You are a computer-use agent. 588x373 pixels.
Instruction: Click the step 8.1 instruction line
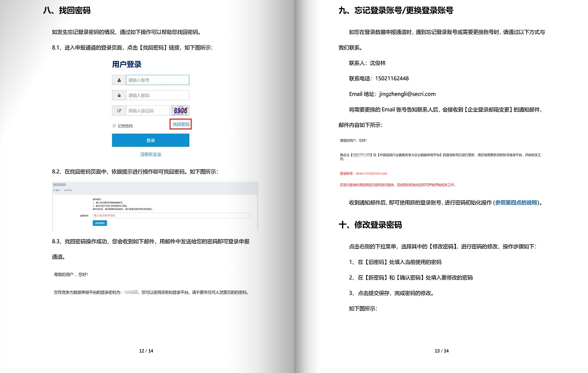point(132,48)
